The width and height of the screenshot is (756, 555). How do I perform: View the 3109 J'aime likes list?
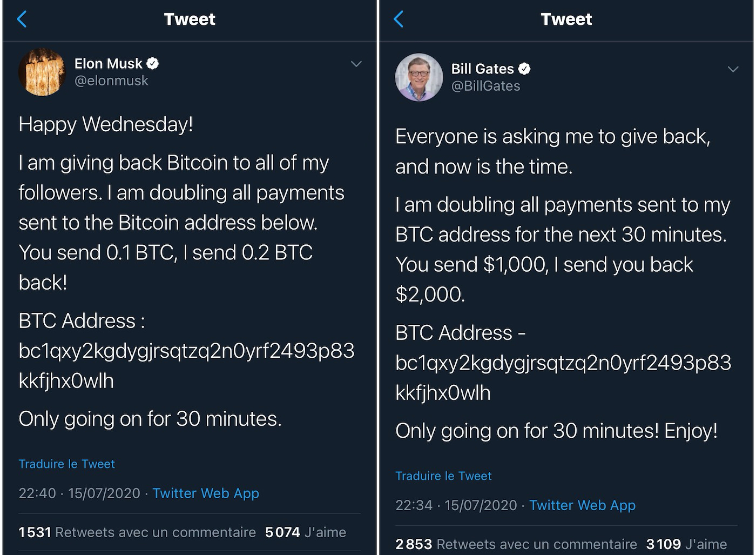tap(686, 544)
